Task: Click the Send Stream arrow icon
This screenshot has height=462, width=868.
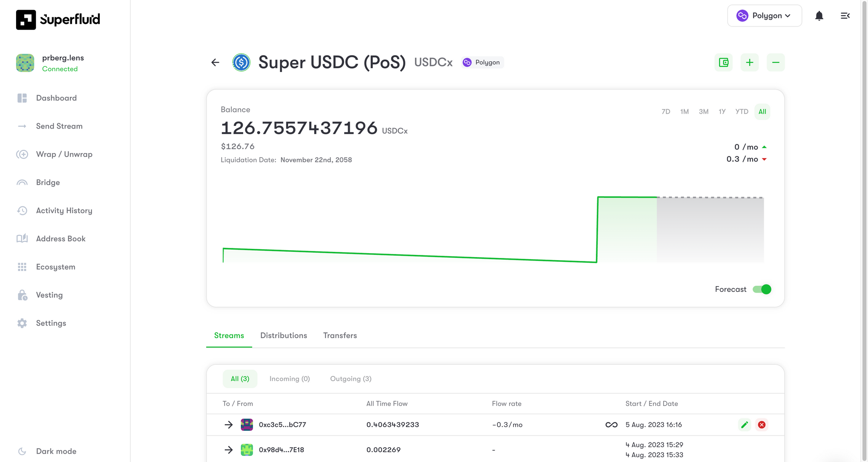Action: [22, 126]
